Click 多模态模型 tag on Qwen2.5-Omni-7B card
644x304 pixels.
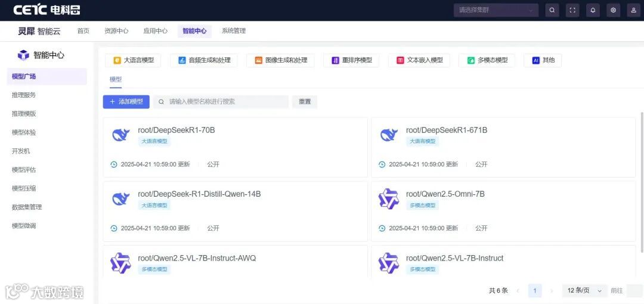422,205
